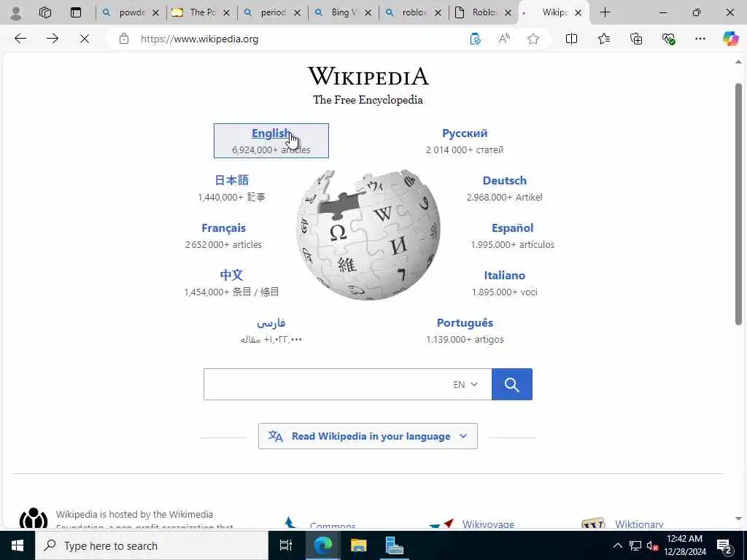
Task: Click the muted volume icon in tray
Action: 652,545
